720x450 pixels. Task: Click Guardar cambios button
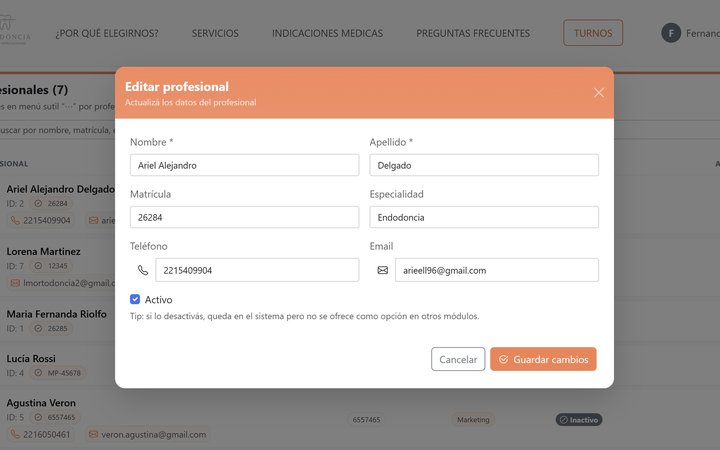click(543, 359)
